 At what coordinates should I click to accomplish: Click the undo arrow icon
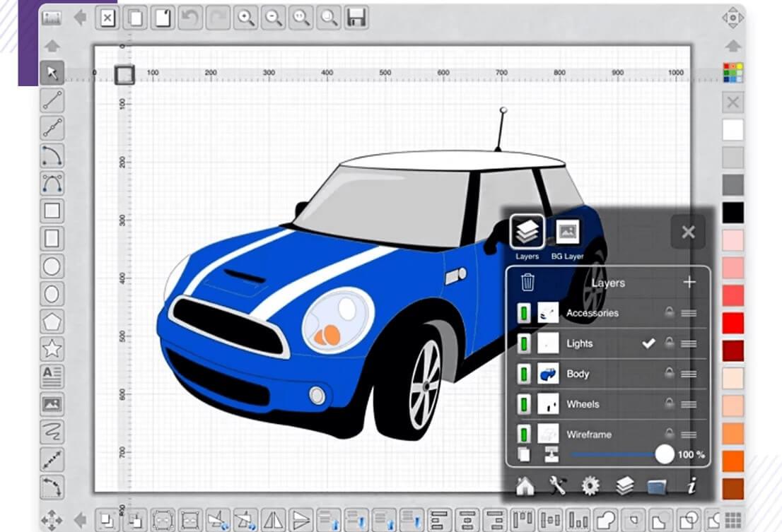190,18
